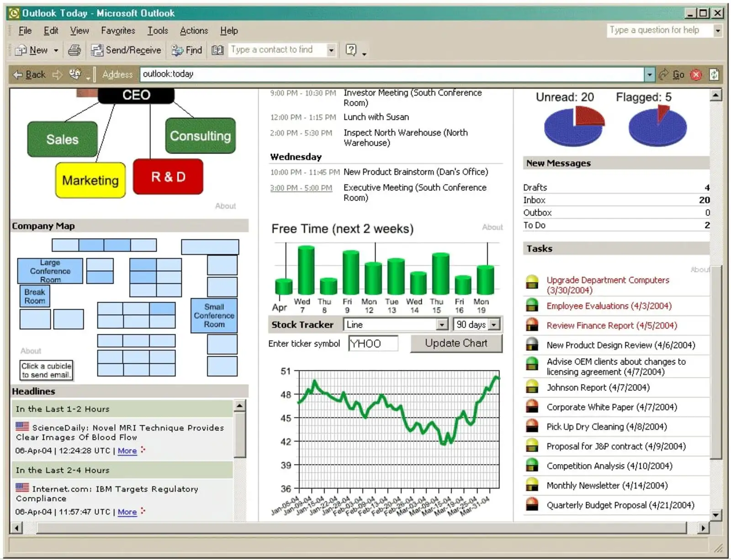Open the Actions menu
Screen dimensions: 731x560
point(194,31)
